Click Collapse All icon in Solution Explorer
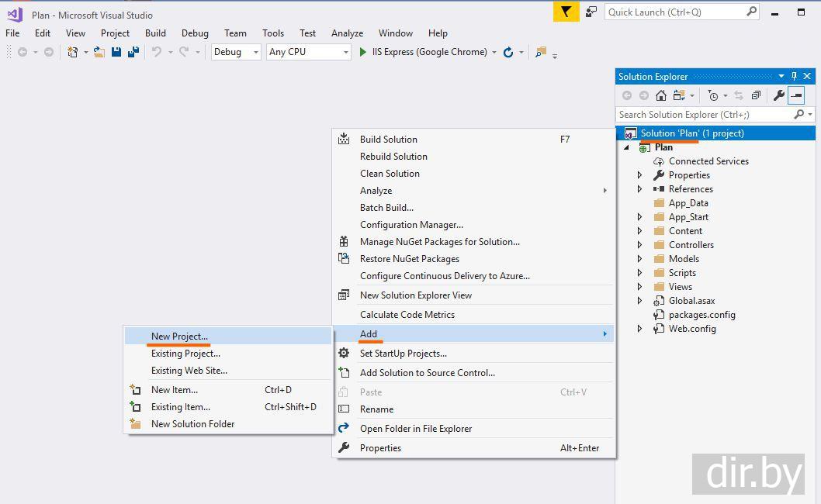The width and height of the screenshot is (821, 504). click(756, 95)
